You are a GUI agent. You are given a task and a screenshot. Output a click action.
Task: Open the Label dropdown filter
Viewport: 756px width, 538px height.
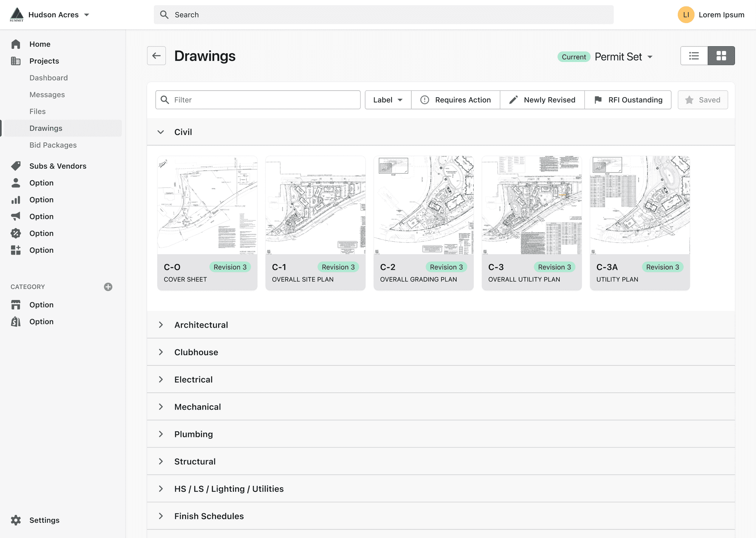tap(387, 100)
